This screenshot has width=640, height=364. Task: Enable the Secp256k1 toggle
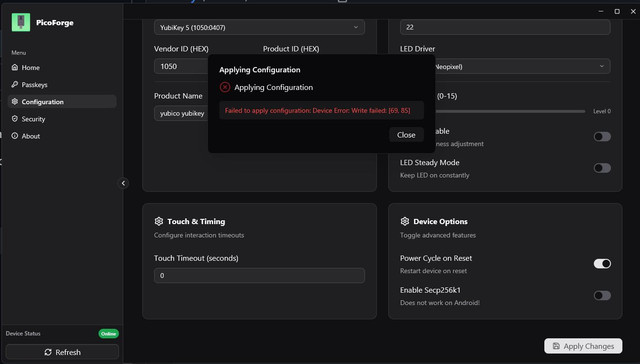tap(602, 295)
